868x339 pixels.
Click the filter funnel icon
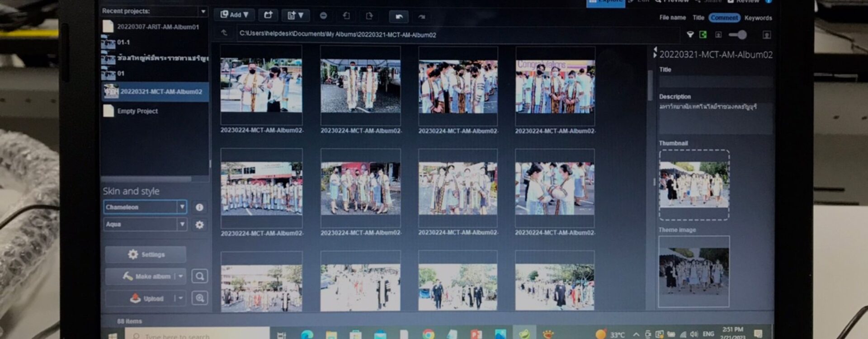(690, 35)
